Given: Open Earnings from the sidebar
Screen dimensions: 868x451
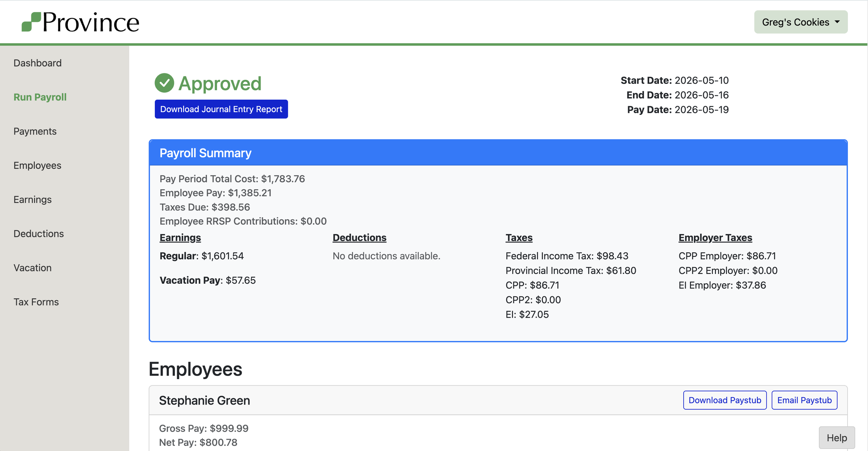Looking at the screenshot, I should coord(32,200).
